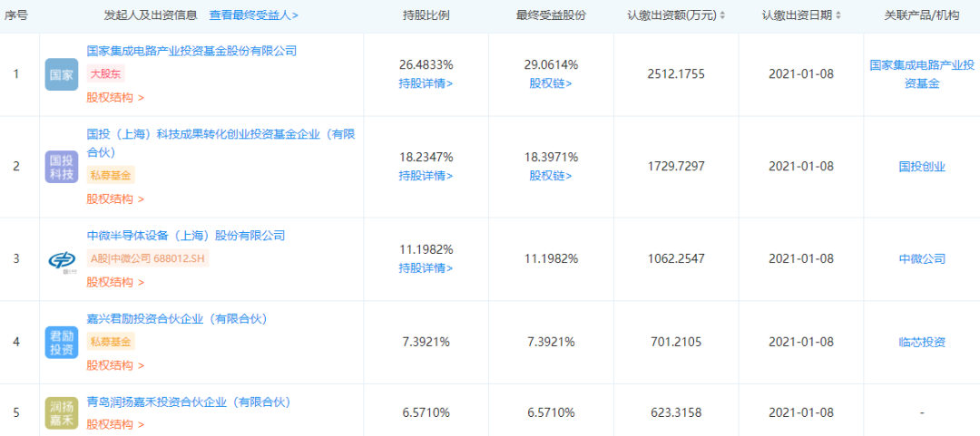Click the 序号 column header

[16, 16]
